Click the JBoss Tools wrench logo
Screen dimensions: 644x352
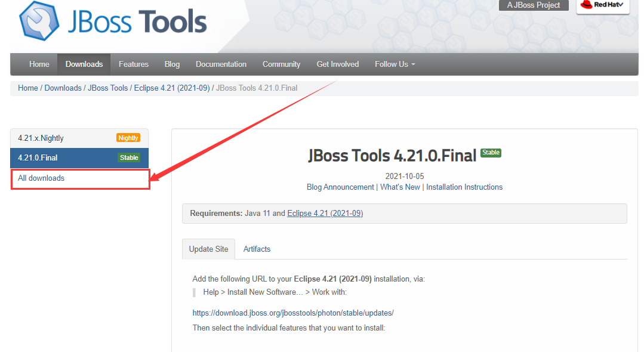click(x=39, y=20)
